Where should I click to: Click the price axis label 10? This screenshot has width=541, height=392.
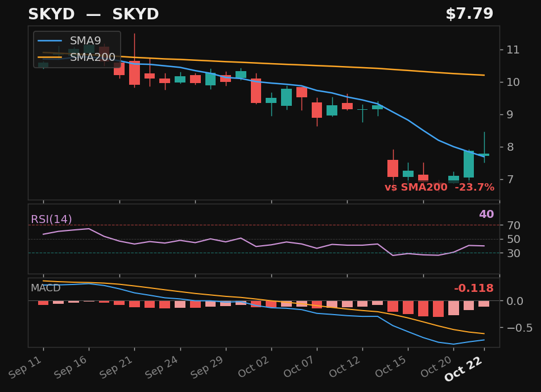513,82
